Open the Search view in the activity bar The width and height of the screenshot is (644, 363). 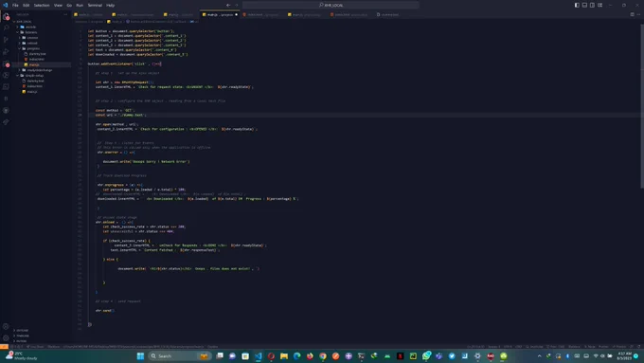point(6,27)
